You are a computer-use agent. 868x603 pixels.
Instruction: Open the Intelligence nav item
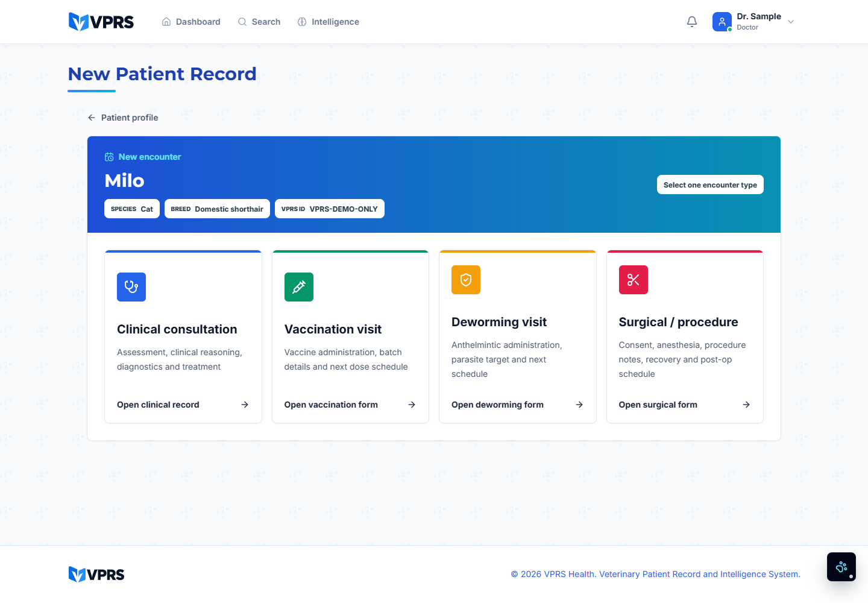point(329,22)
